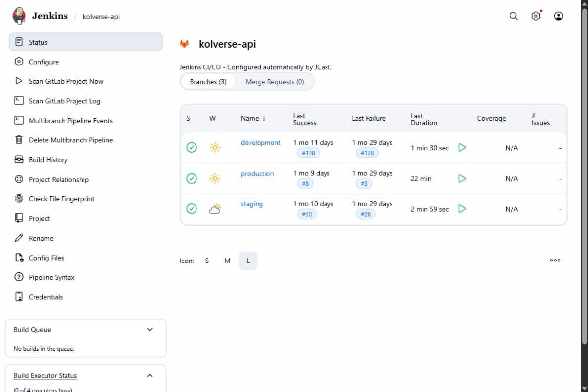Sort by Last Success column header
Image resolution: width=588 pixels, height=392 pixels.
(305, 119)
